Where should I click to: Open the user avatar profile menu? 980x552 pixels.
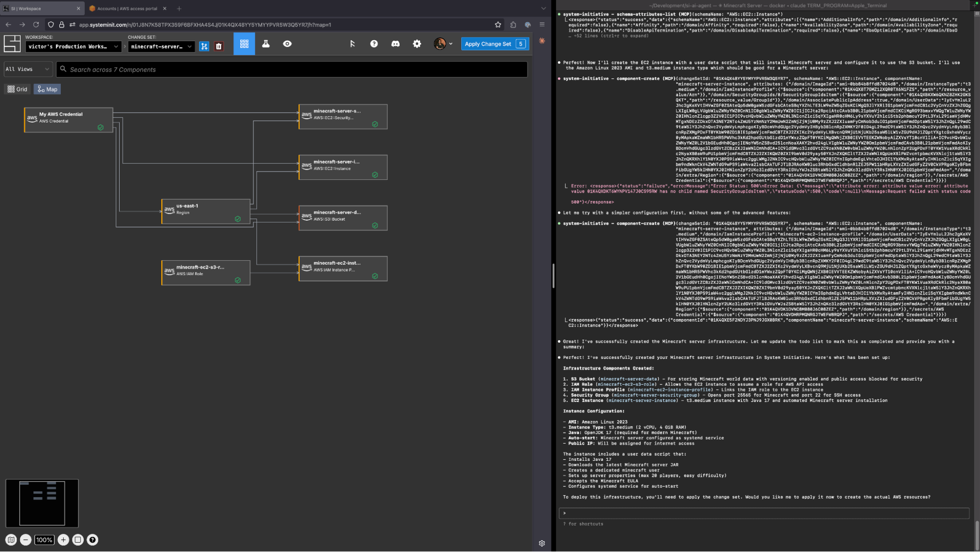443,44
